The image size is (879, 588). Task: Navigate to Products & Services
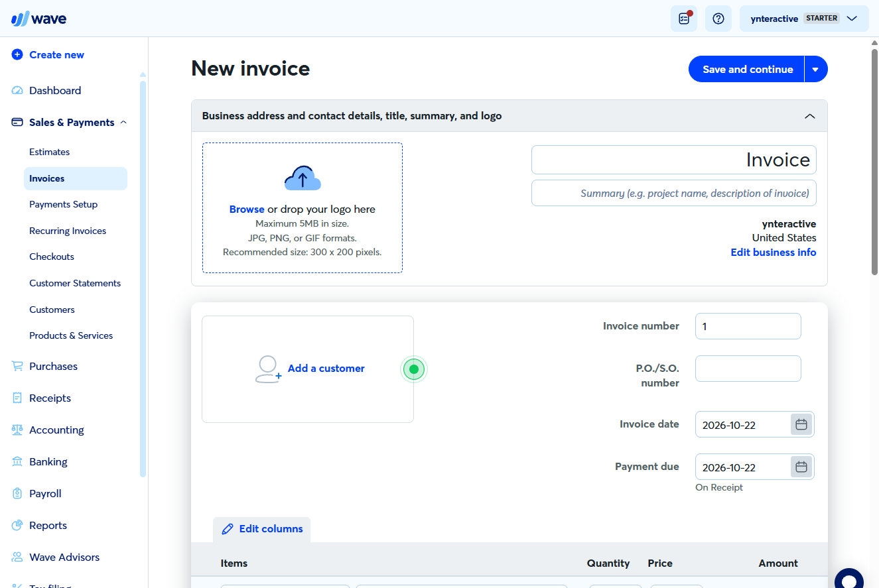71,336
